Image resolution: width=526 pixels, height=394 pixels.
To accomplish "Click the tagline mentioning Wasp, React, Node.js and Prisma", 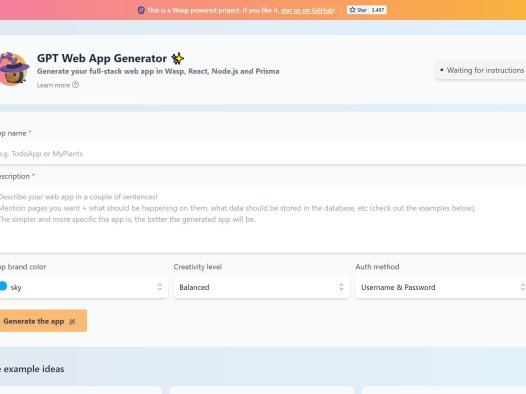I will point(158,71).
